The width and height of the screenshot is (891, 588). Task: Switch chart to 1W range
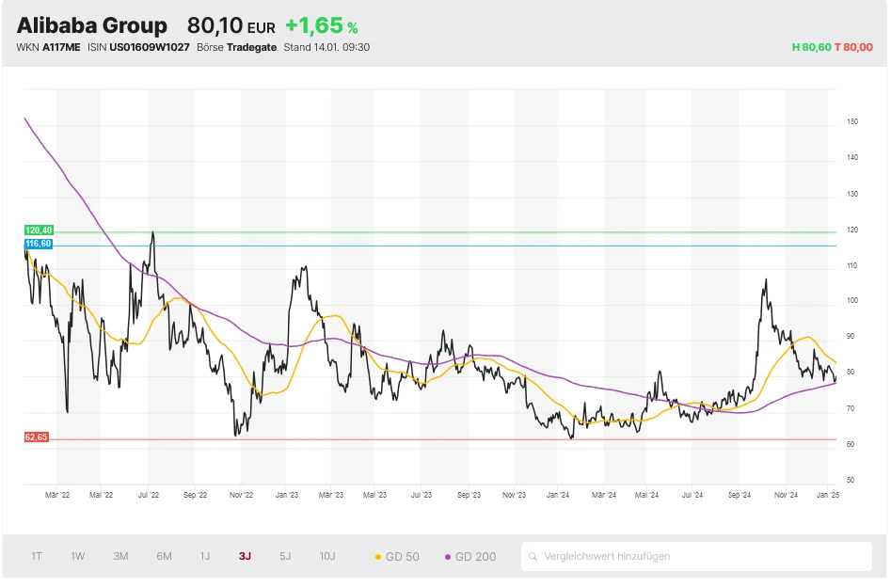78,556
